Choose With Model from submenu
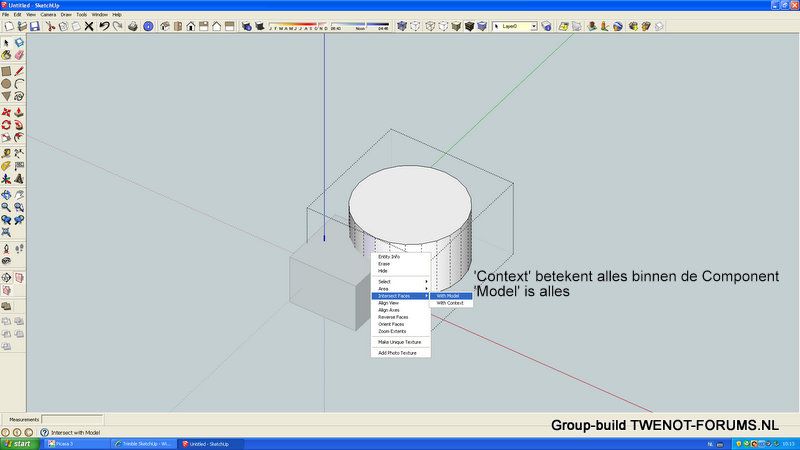The image size is (800, 450). point(451,296)
